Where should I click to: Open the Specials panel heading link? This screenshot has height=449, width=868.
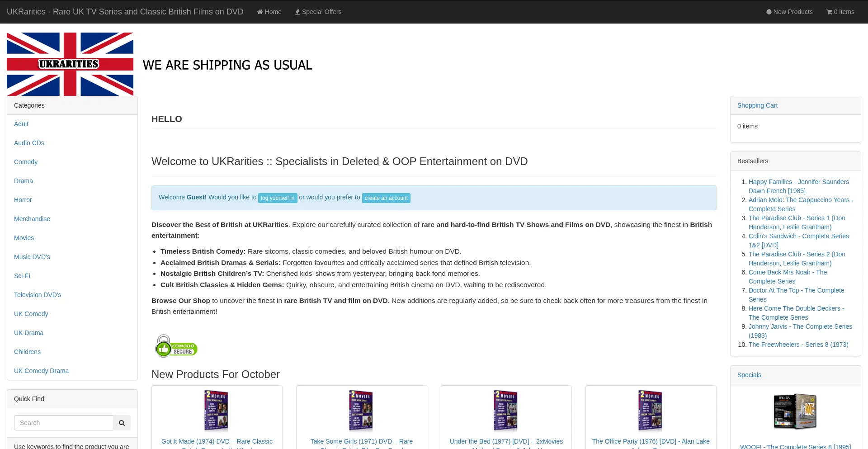[x=749, y=375]
